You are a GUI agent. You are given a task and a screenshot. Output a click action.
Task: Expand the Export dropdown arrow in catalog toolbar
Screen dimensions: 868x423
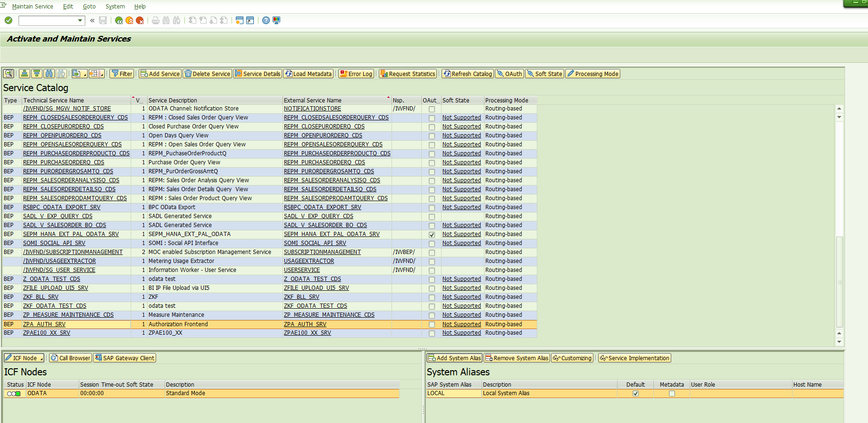(x=85, y=74)
